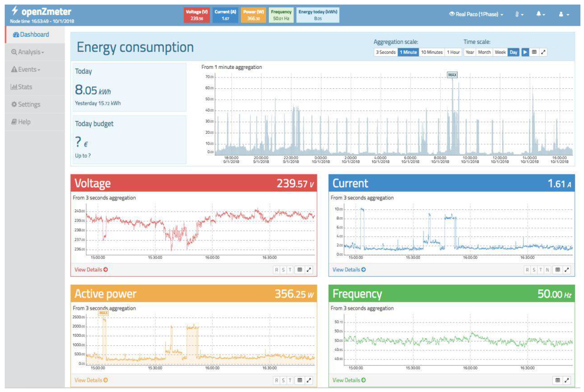584x392 pixels.
Task: Click the View Details link under Voltage
Action: (x=91, y=270)
